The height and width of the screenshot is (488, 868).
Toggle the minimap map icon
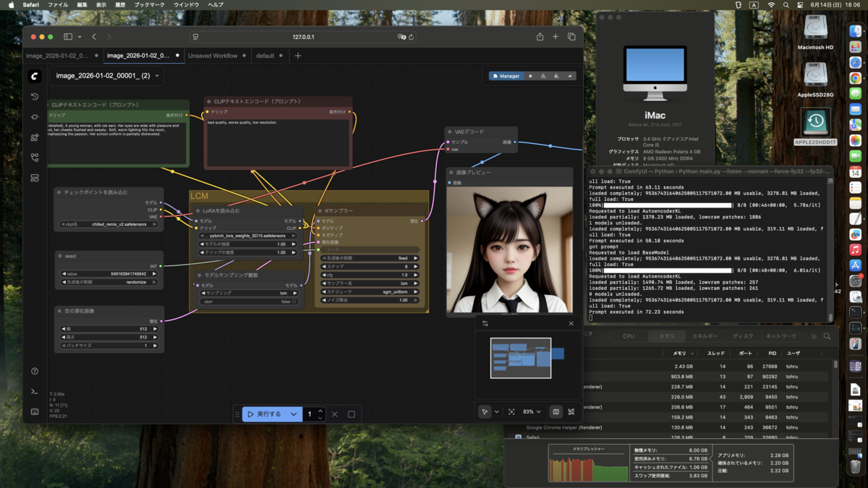point(556,411)
